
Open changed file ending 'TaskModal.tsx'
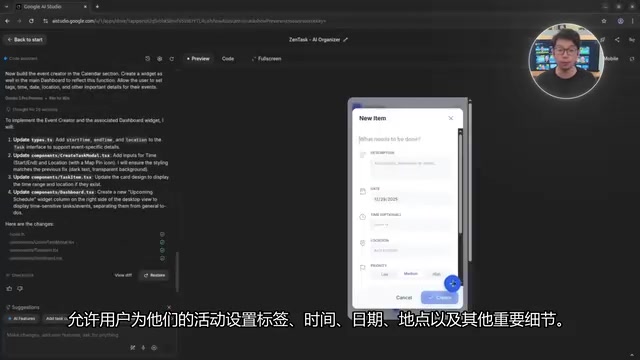pos(87,242)
